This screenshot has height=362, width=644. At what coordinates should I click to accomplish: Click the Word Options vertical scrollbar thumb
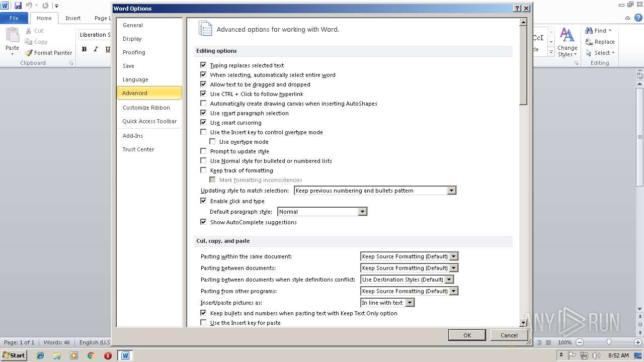(523, 66)
